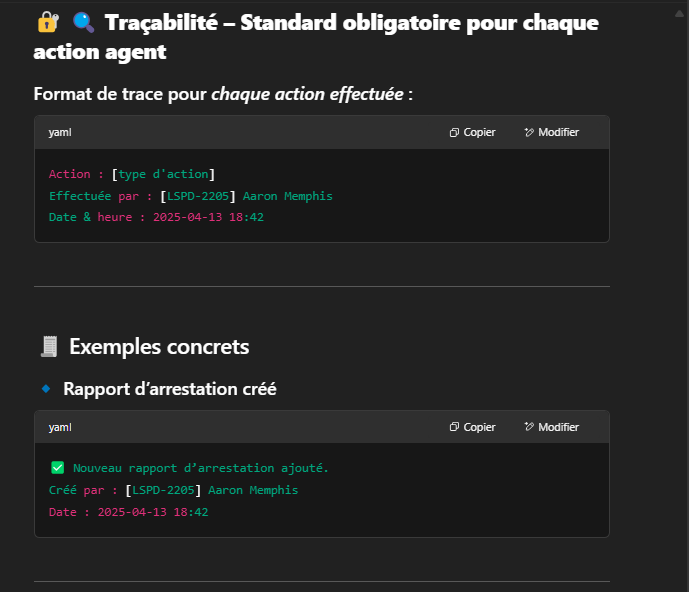Copy the arrest report example code
The height and width of the screenshot is (592, 689).
pyautogui.click(x=472, y=427)
